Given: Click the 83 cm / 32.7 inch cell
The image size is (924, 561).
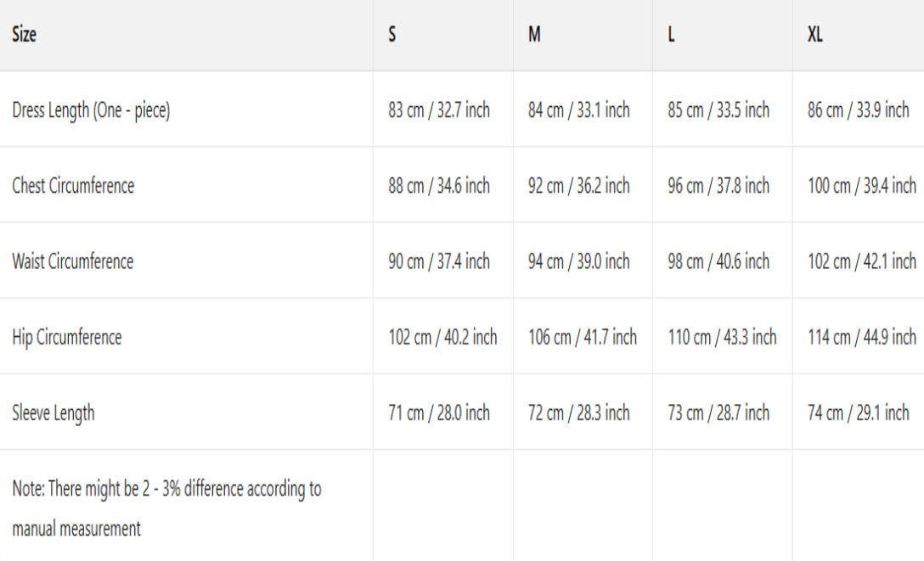Looking at the screenshot, I should (439, 110).
